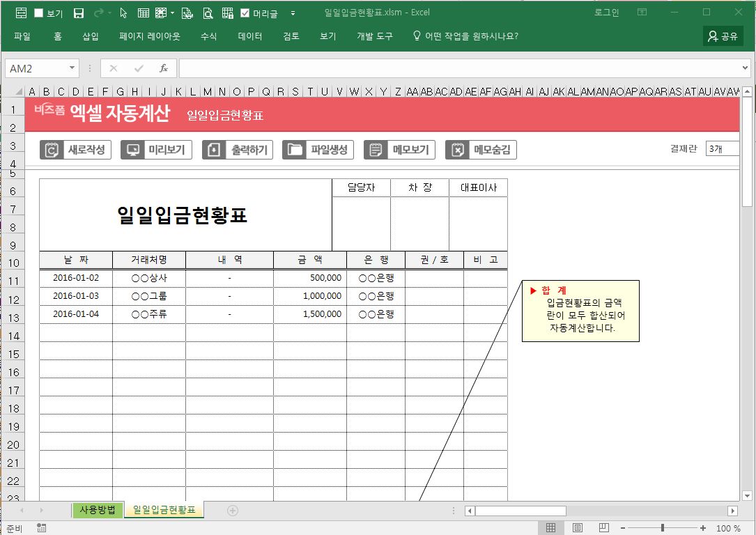Viewport: 756px width, 535px height.
Task: Click the insert function fx icon
Action: point(164,68)
